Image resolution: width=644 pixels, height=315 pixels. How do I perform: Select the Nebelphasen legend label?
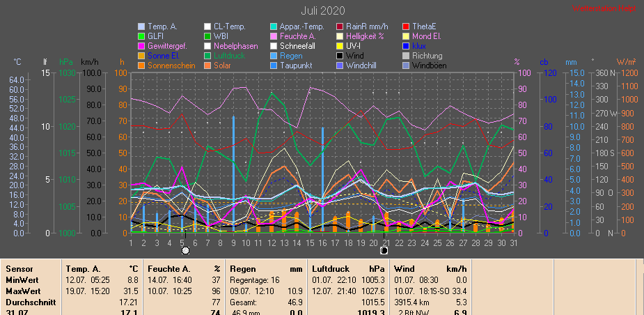[236, 46]
